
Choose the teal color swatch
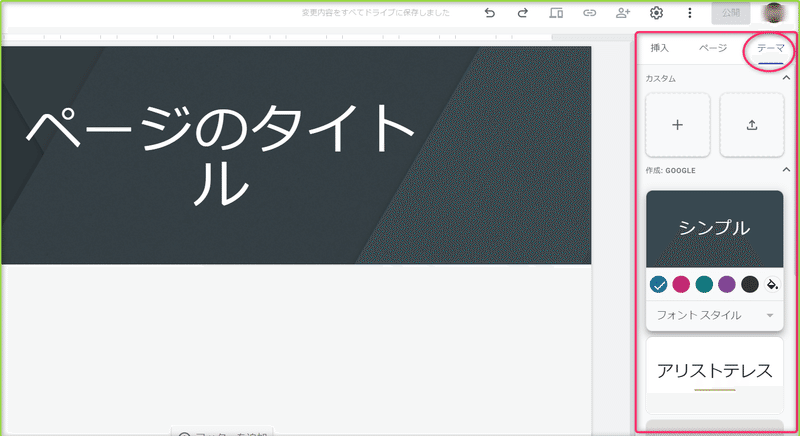(704, 284)
